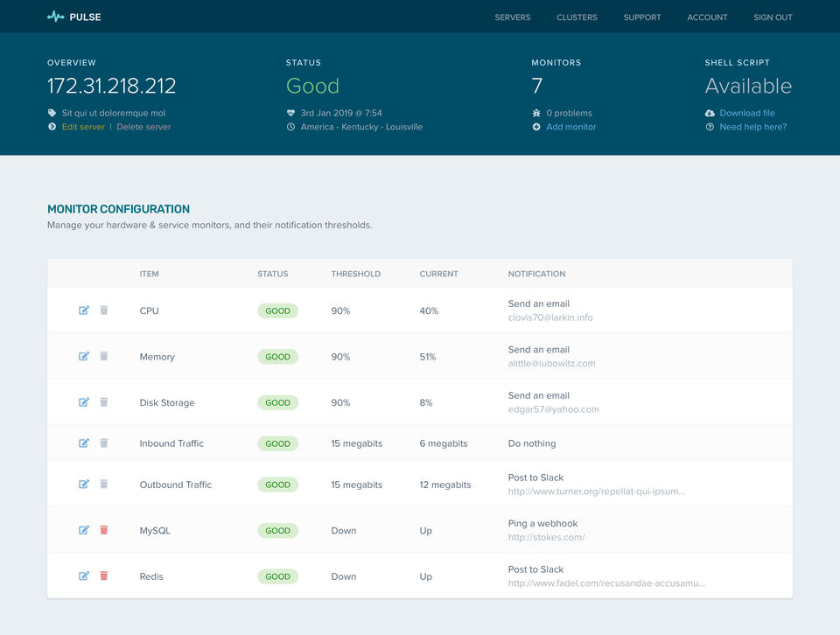Click the Download file link
Screen dimensions: 840x635
tap(747, 113)
